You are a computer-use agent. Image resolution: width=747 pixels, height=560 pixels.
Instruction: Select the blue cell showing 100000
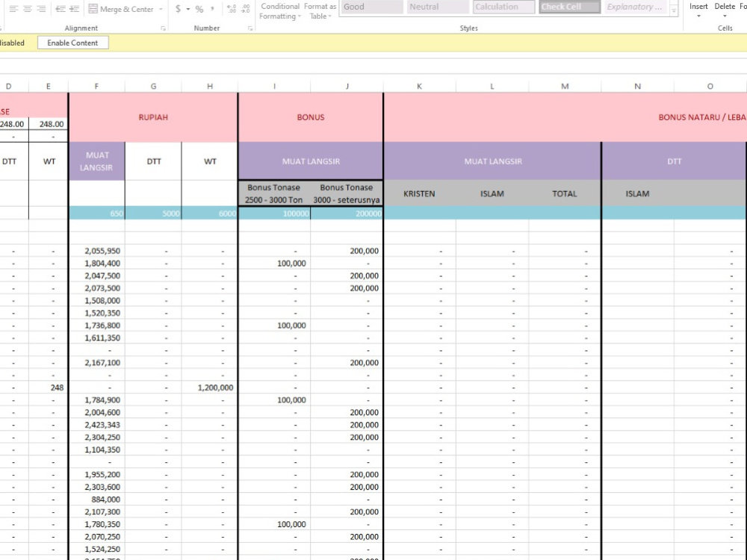click(274, 214)
